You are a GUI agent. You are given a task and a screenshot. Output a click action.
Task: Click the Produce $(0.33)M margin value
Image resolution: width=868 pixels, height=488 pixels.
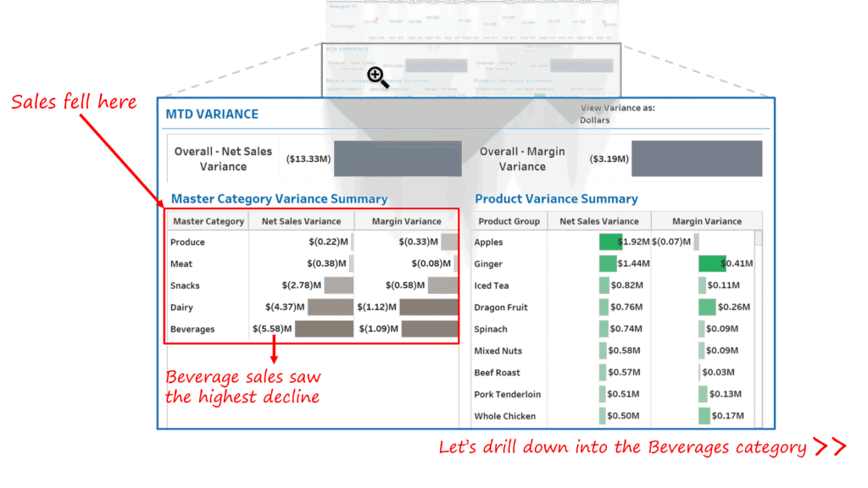[418, 241]
